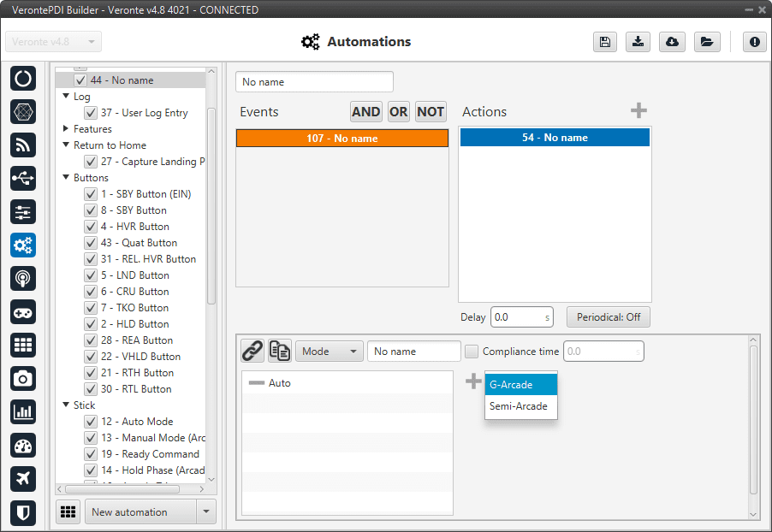Select the 107 - No name event
772x532 pixels.
342,139
